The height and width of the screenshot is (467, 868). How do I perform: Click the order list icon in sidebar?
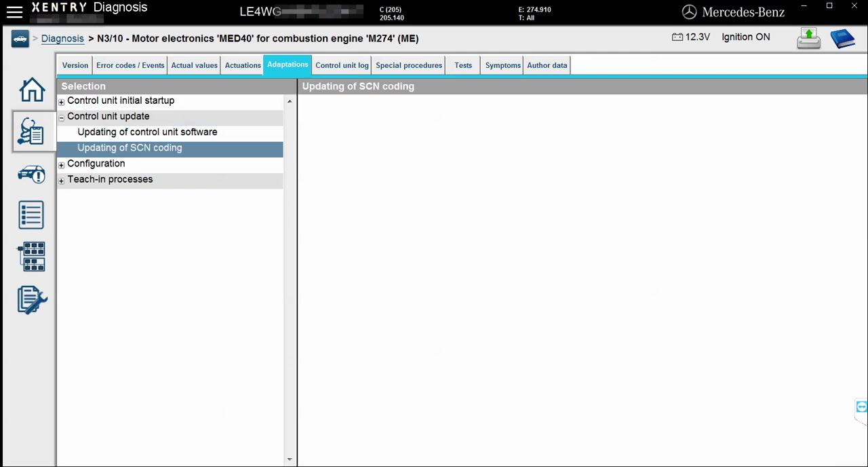click(31, 215)
